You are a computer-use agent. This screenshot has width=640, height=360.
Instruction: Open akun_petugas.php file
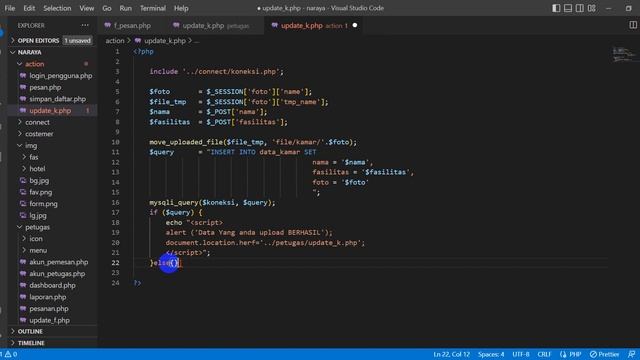pyautogui.click(x=57, y=274)
